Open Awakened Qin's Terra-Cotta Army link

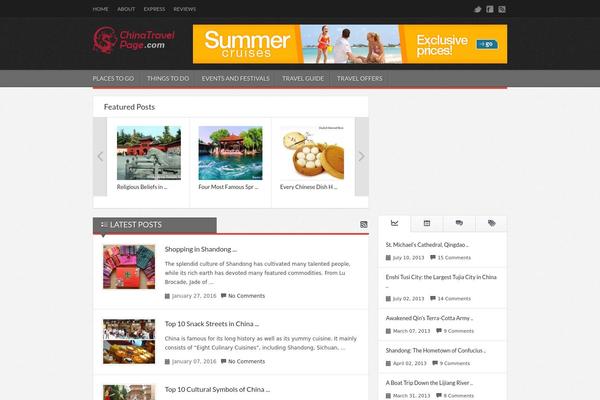coord(429,318)
